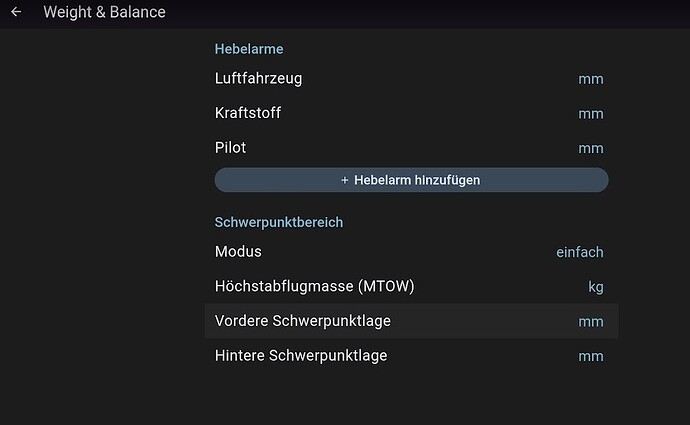The image size is (690, 425).
Task: Edit the Vordere Schwerpunktlage mm value
Action: pos(590,322)
